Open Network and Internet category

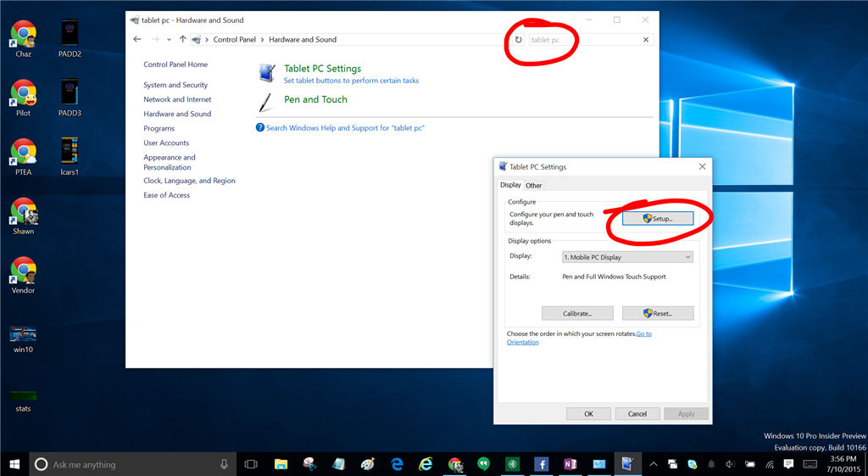177,99
